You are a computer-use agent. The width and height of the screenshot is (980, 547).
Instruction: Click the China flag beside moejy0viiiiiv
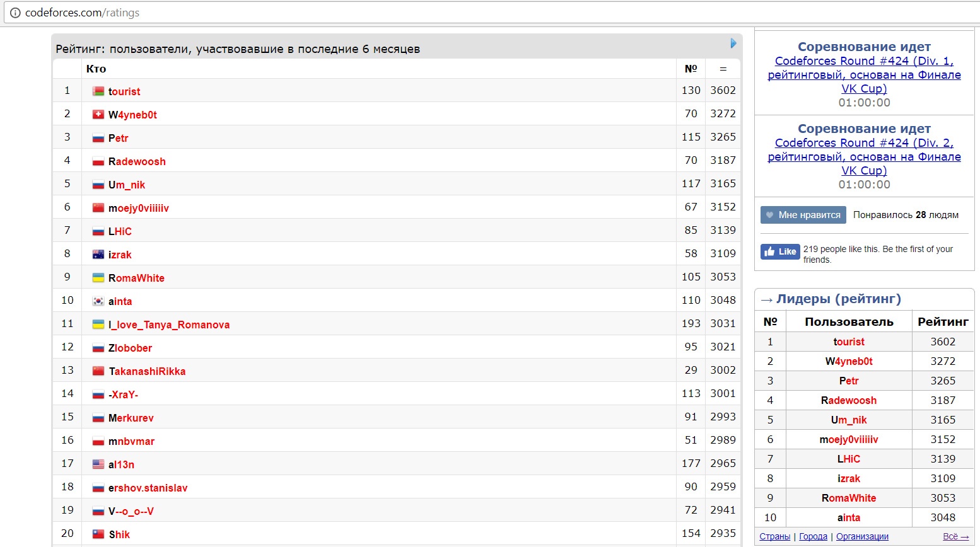98,208
